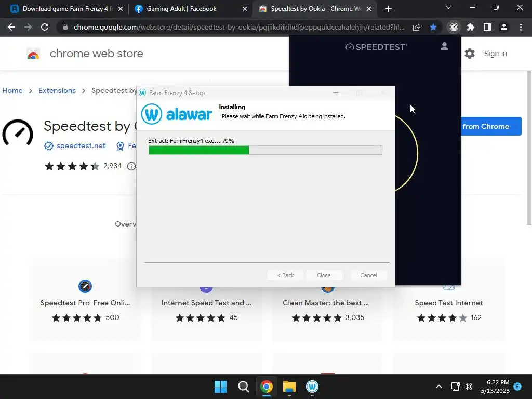Toggle Chrome's side panel
532x399 pixels.
(x=487, y=27)
